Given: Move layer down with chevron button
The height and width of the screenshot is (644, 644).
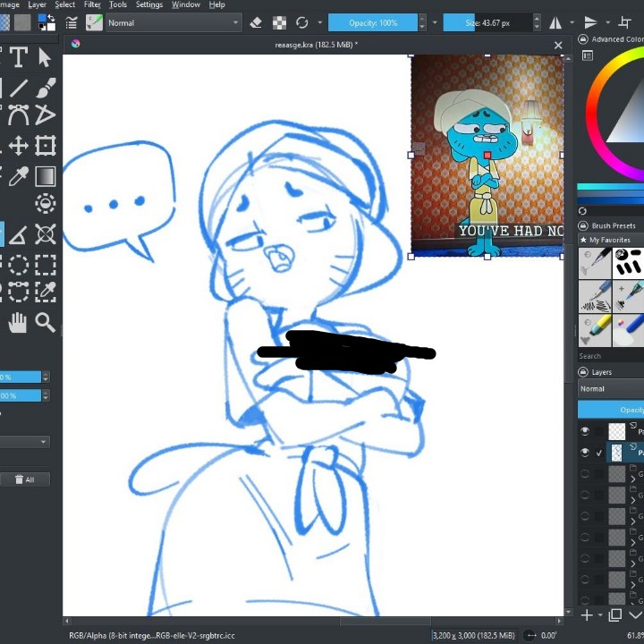Looking at the screenshot, I should pyautogui.click(x=636, y=615).
